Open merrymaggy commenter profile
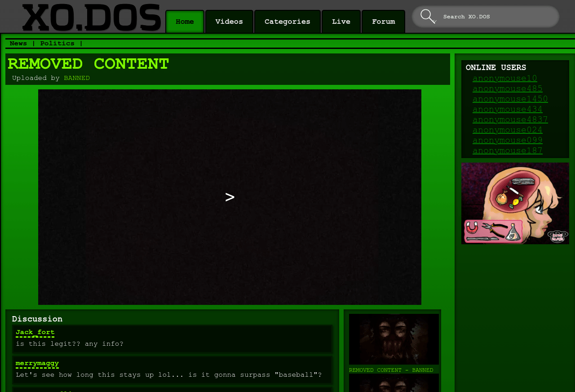The image size is (575, 392). coord(37,363)
